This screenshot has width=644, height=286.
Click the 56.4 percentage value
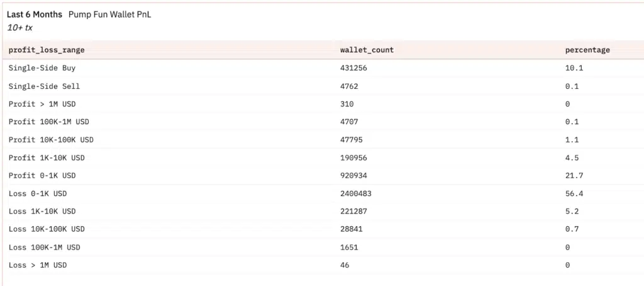(x=574, y=193)
